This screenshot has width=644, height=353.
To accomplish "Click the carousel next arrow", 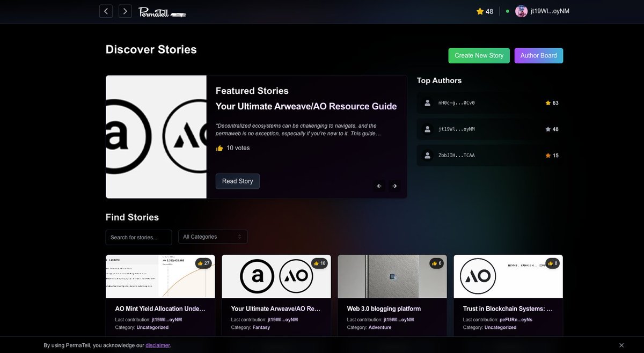I will pos(394,186).
